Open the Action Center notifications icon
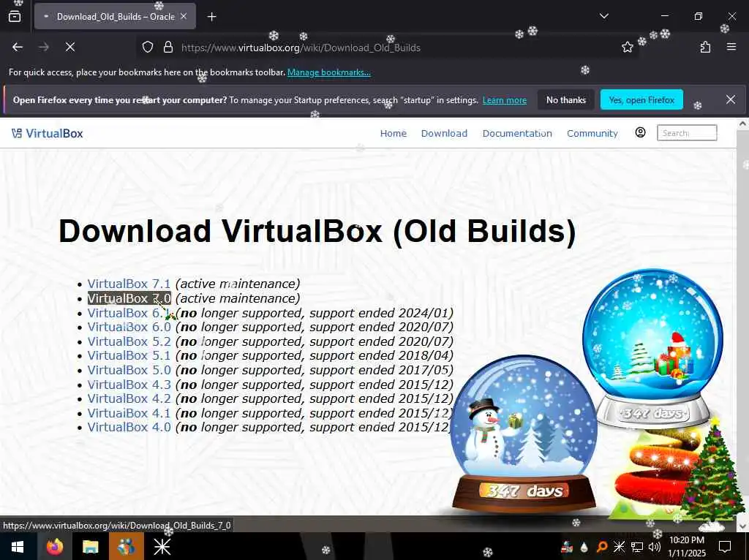 pyautogui.click(x=725, y=547)
